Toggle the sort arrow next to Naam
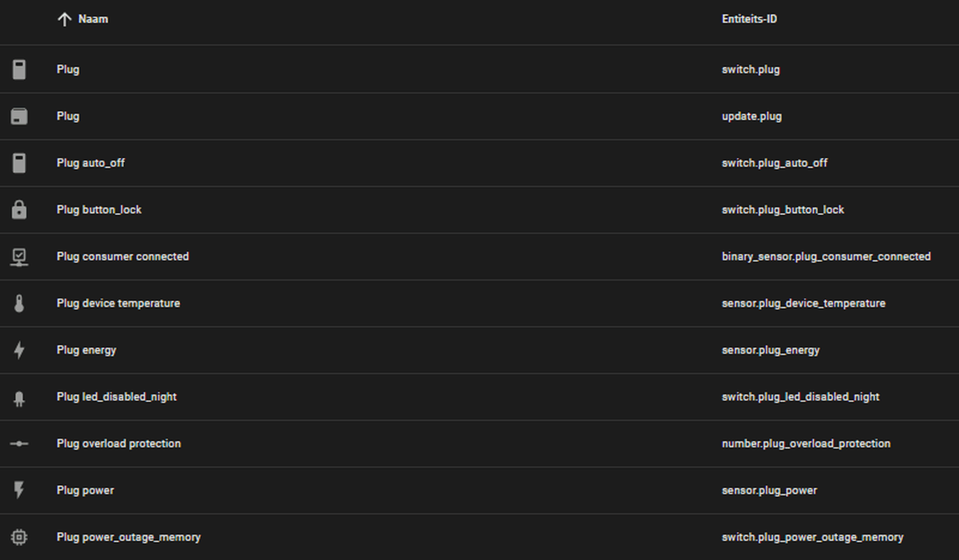This screenshot has height=560, width=959. [64, 20]
